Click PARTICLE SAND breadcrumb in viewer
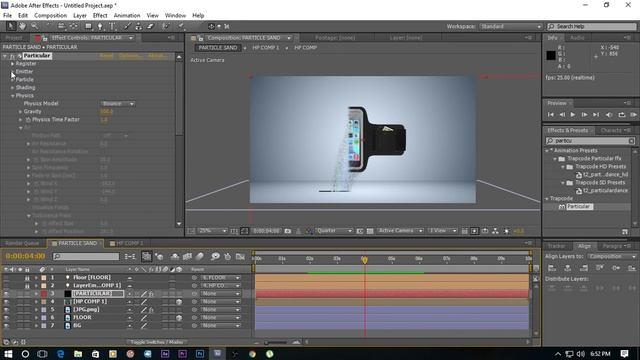Image resolution: width=640 pixels, height=360 pixels. [218, 48]
